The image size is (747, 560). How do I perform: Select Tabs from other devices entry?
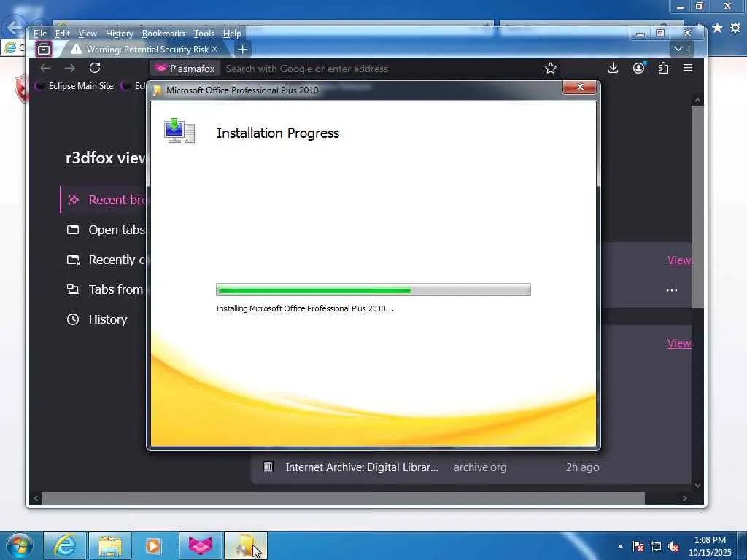pos(104,289)
